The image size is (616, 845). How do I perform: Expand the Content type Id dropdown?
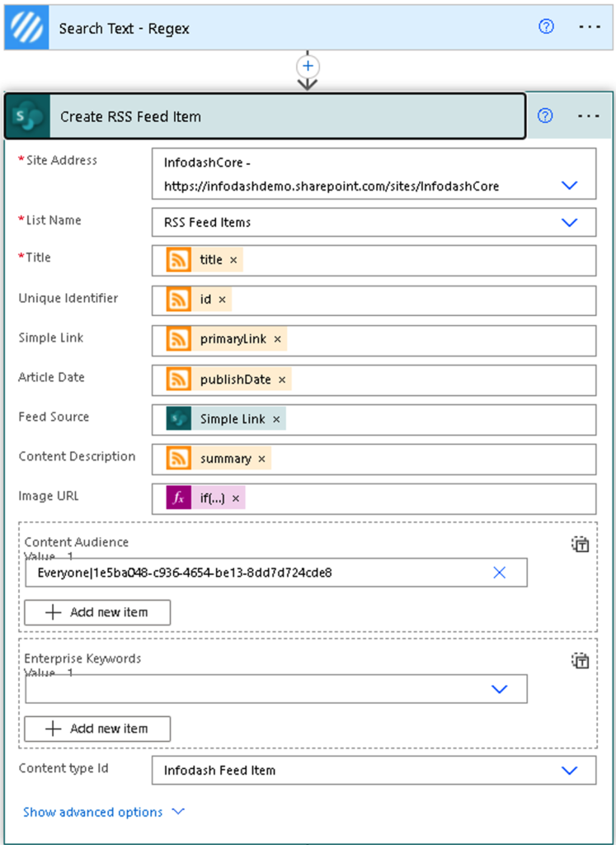(x=570, y=771)
